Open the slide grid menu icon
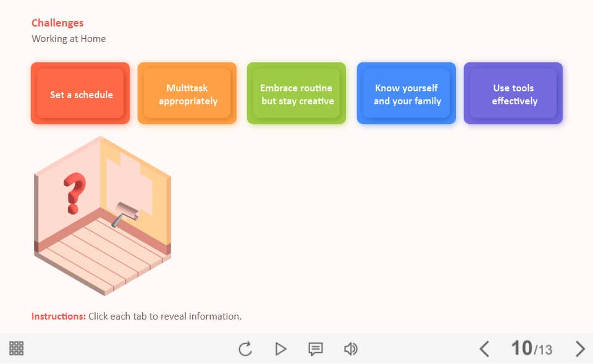The image size is (593, 364). (x=17, y=349)
